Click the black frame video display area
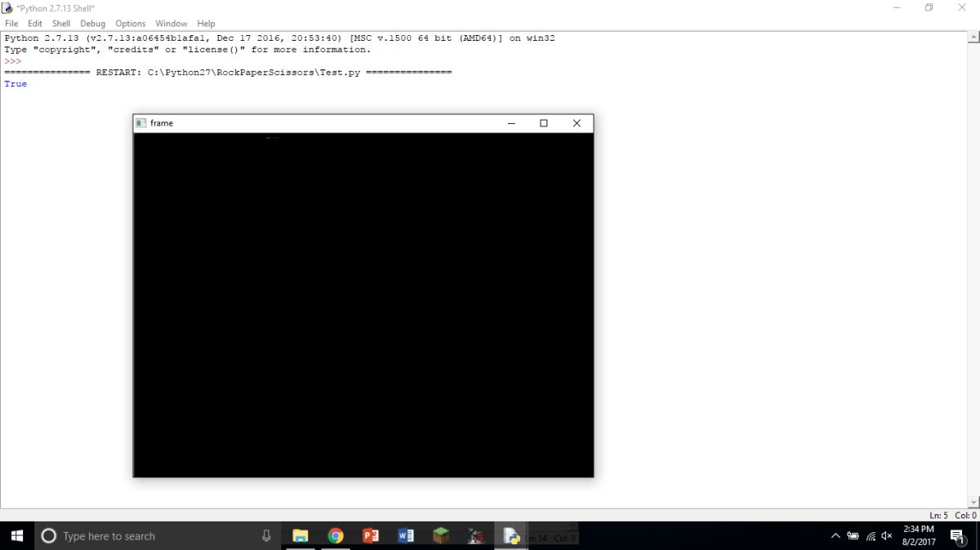 (x=363, y=304)
